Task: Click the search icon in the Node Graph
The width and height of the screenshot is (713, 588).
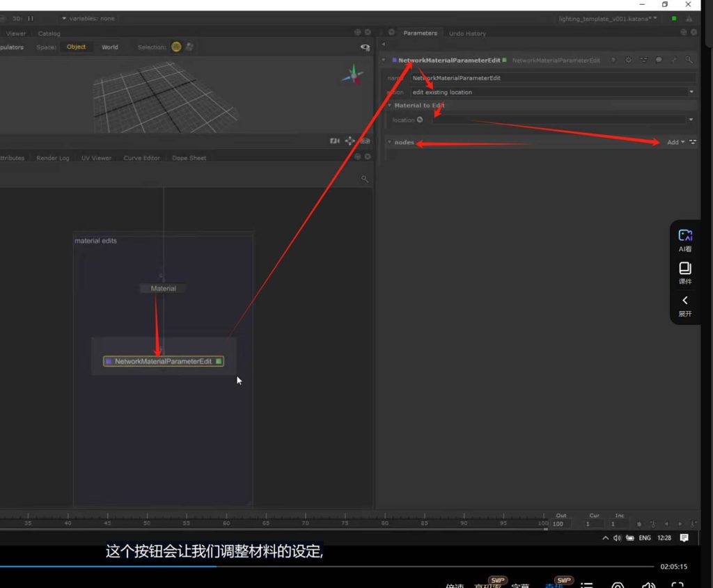Action: tap(364, 180)
